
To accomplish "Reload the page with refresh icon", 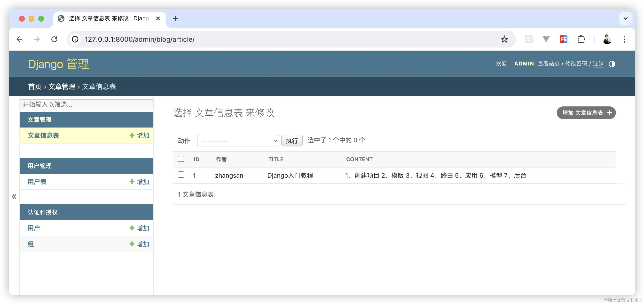I will click(x=54, y=39).
